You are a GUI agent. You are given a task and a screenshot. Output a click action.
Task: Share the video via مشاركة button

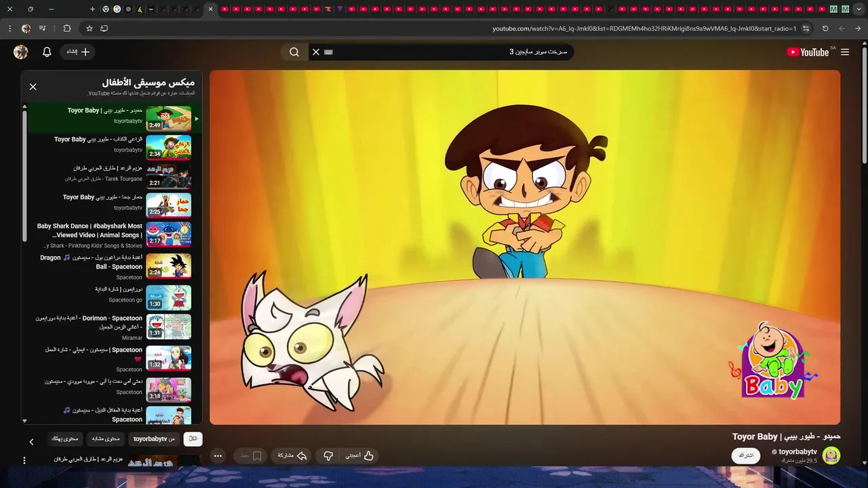(292, 456)
